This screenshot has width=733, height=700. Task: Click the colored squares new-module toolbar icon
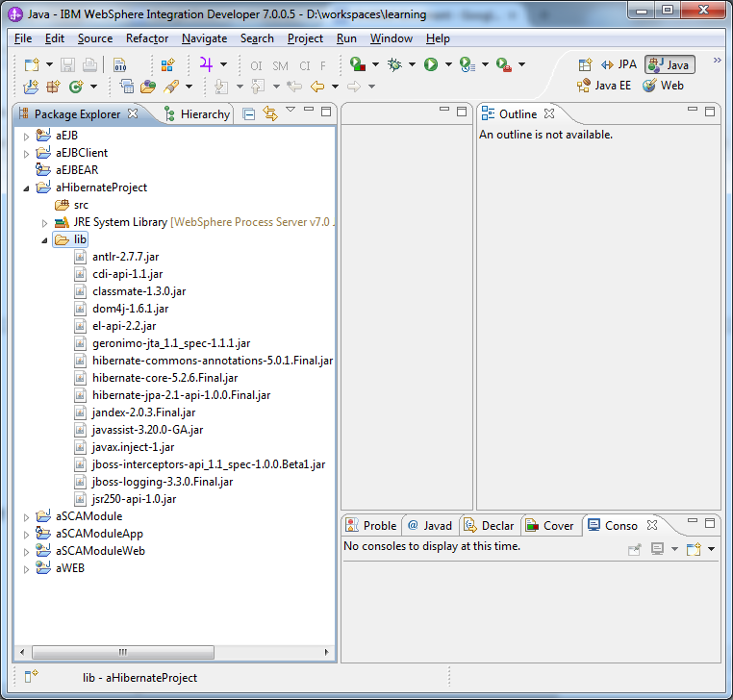[x=166, y=64]
